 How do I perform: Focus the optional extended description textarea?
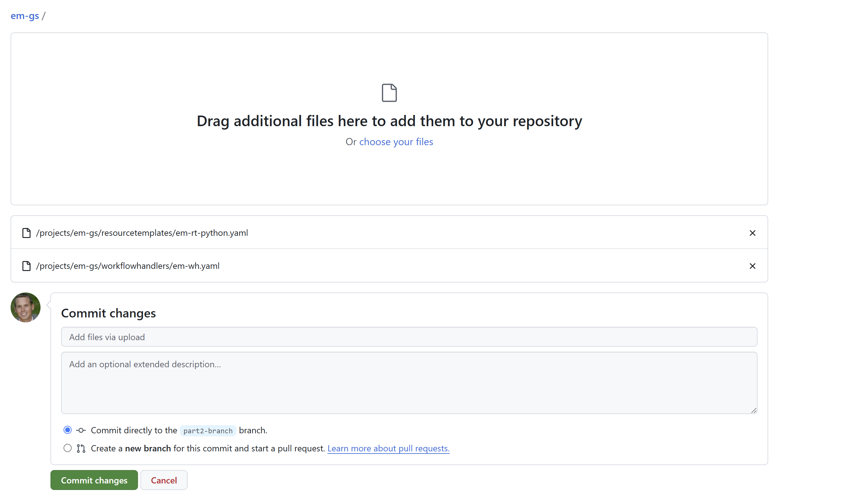click(409, 383)
